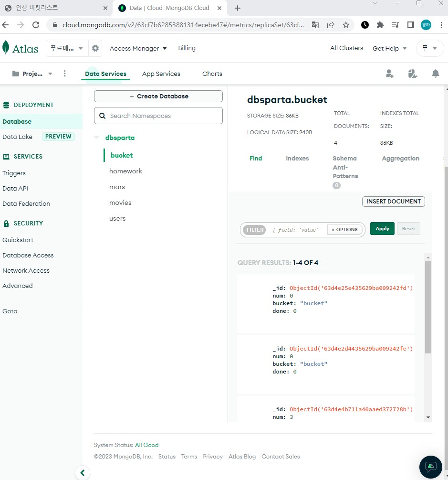This screenshot has height=480, width=448.
Task: Open the media control playlist icon
Action: point(396,25)
